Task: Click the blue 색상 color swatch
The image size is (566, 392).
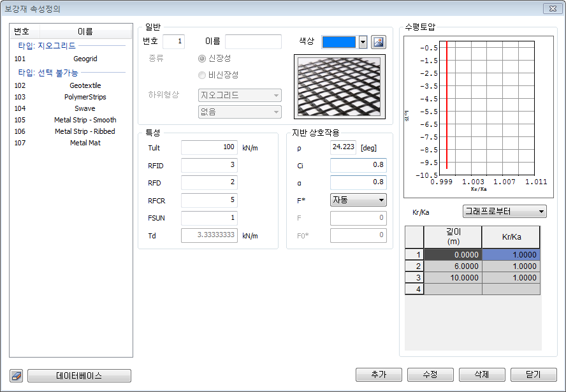Action: [x=339, y=42]
